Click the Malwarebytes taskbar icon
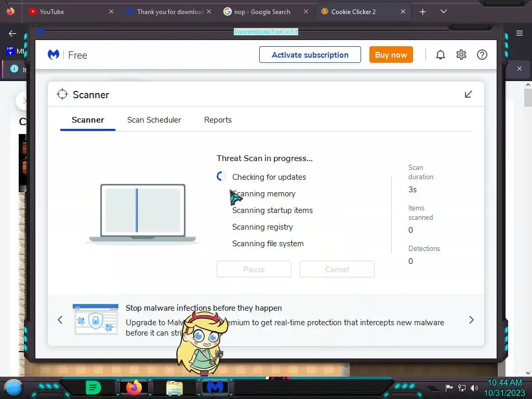Viewport: 532px width, 399px height. coord(215,388)
